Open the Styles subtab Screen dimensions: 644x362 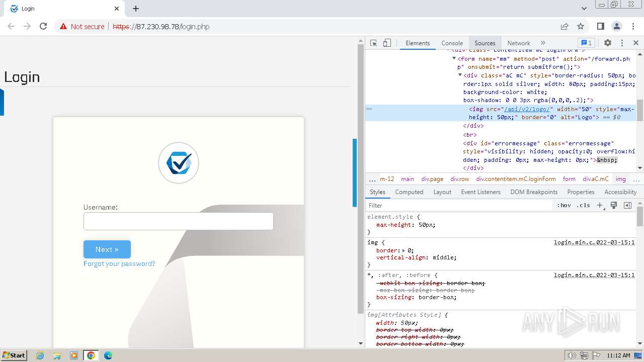377,192
